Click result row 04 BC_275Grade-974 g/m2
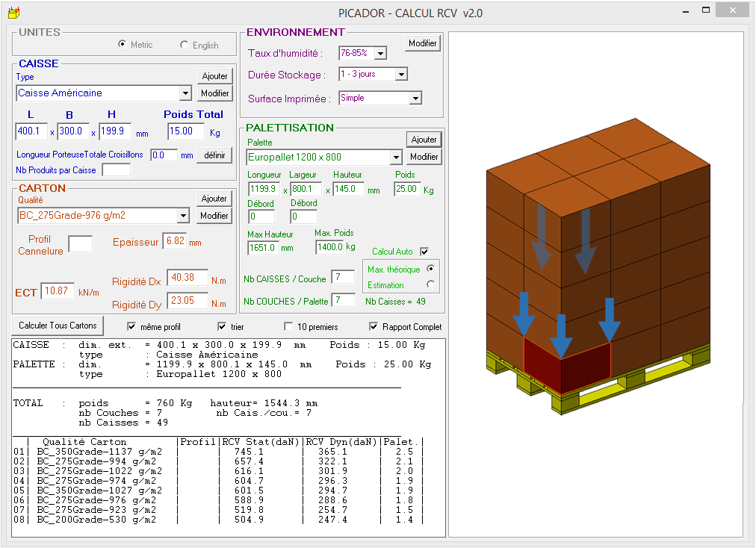The width and height of the screenshot is (756, 548). click(x=218, y=481)
